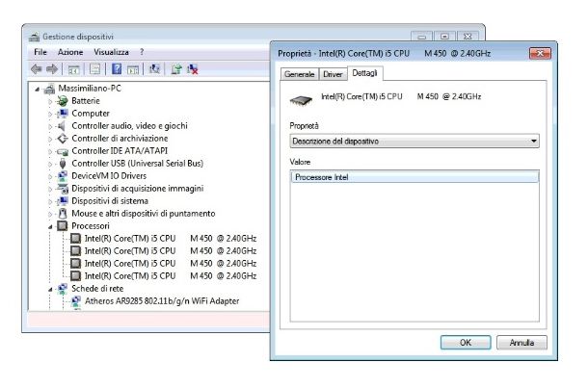This screenshot has width=588, height=388.
Task: Select the Processori label in tree
Action: pyautogui.click(x=91, y=226)
